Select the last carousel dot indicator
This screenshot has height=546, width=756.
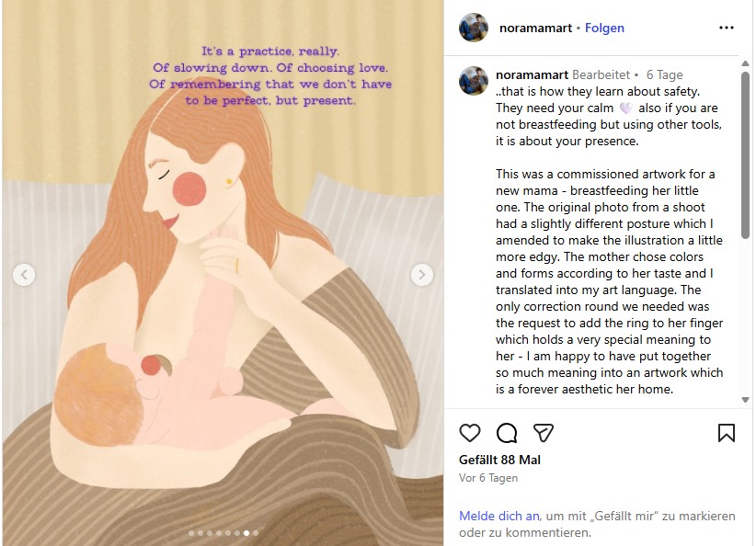click(256, 533)
